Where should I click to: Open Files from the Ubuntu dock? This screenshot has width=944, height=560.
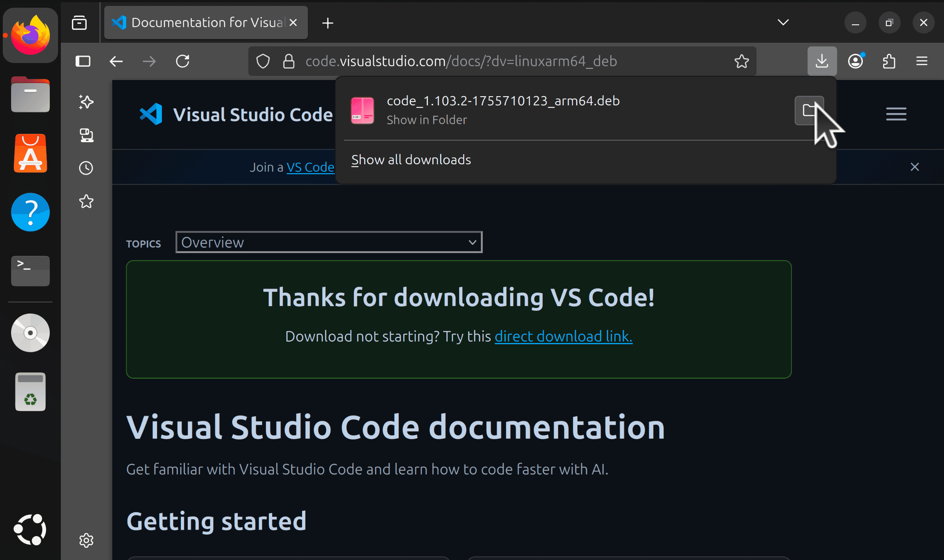point(30,94)
